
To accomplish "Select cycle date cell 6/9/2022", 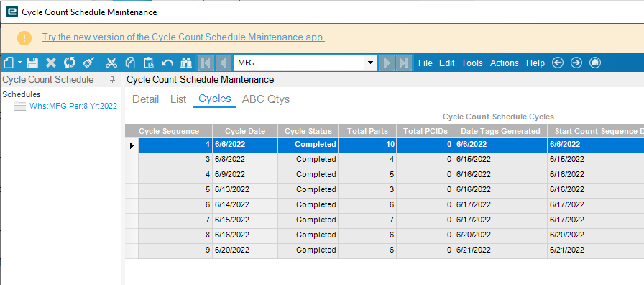I will [245, 174].
